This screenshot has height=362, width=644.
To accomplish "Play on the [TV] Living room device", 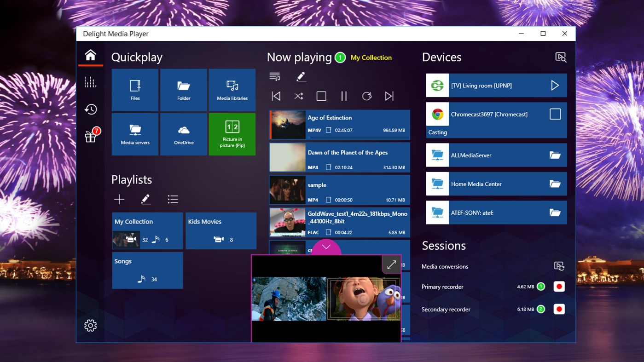I will (555, 85).
